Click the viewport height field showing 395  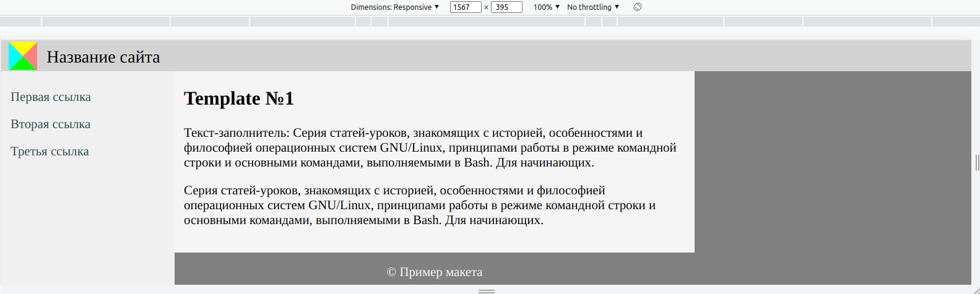point(506,7)
